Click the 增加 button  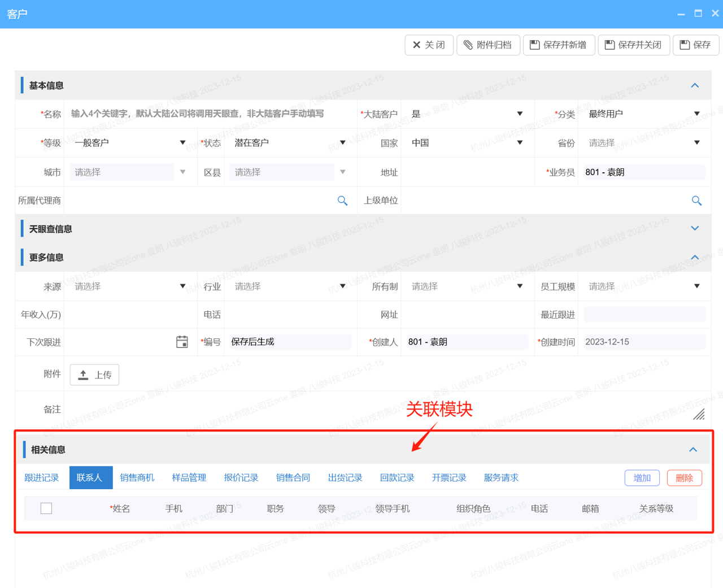click(x=642, y=477)
